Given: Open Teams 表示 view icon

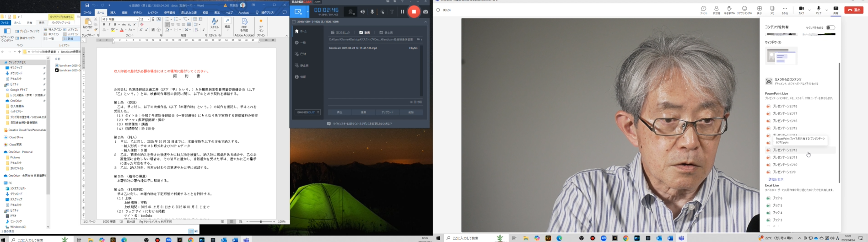Looking at the screenshot, I should 760,10.
